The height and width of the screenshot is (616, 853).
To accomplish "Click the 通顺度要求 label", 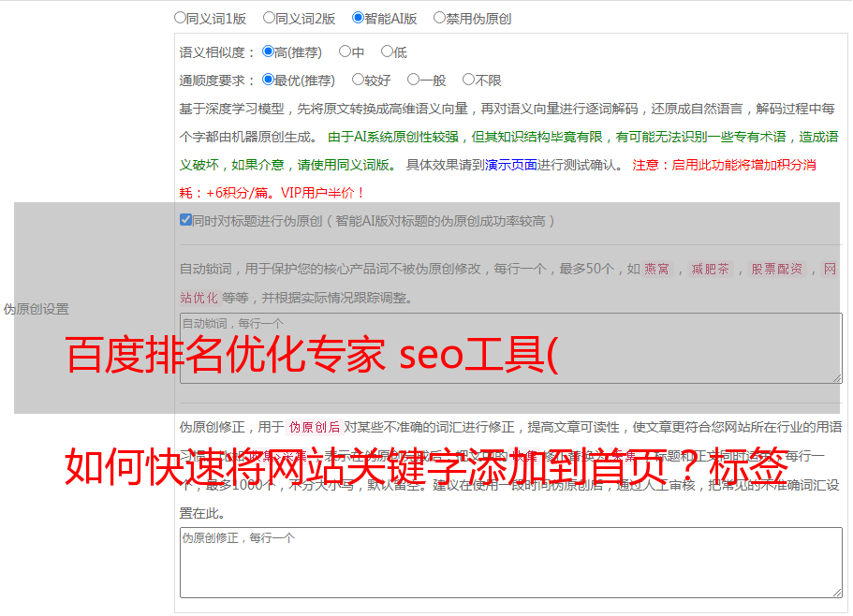I will [216, 81].
